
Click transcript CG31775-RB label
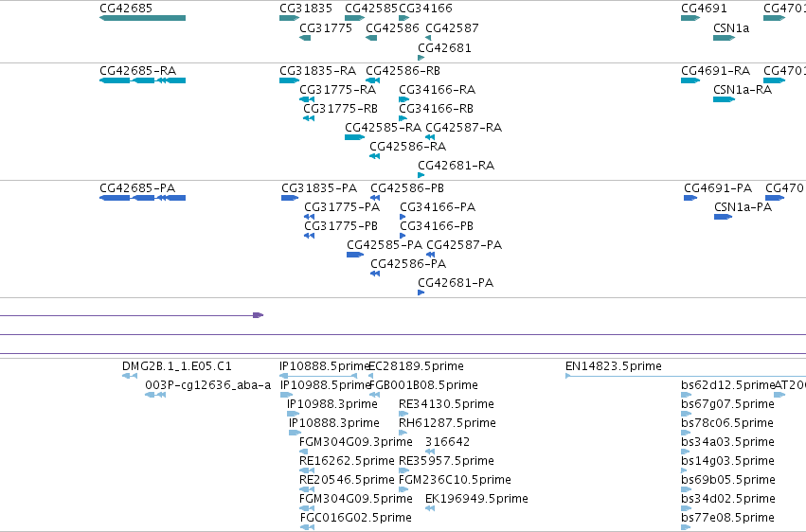[340, 108]
